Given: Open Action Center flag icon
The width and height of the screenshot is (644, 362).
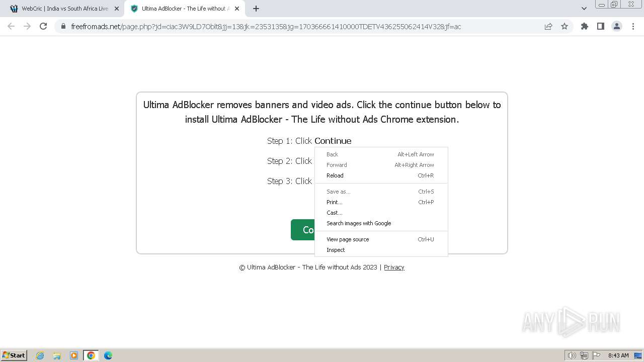Looking at the screenshot, I should tap(596, 355).
